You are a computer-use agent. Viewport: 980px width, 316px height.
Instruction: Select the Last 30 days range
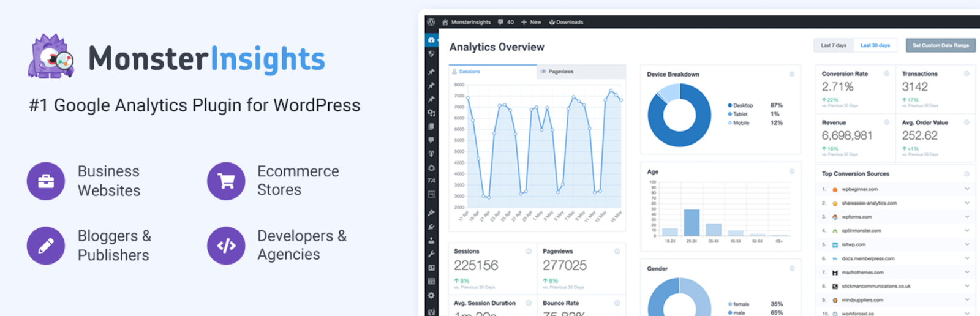click(875, 45)
